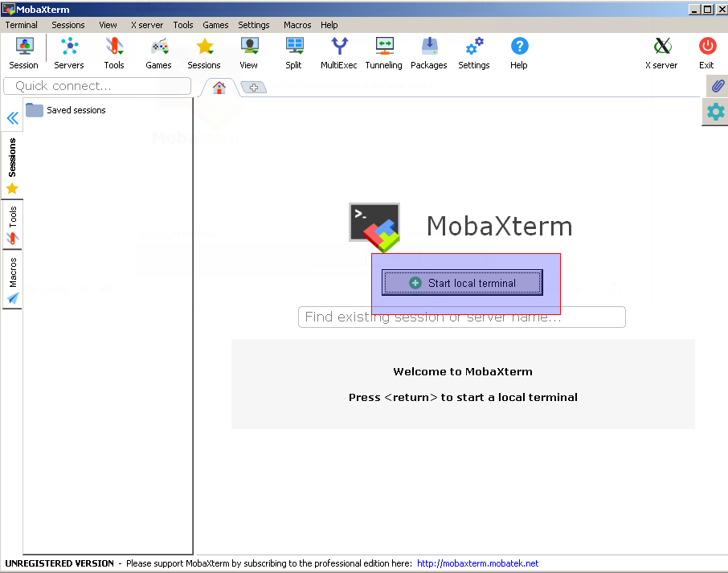Open the Settings menu in the menu bar
The image size is (728, 573).
point(254,25)
